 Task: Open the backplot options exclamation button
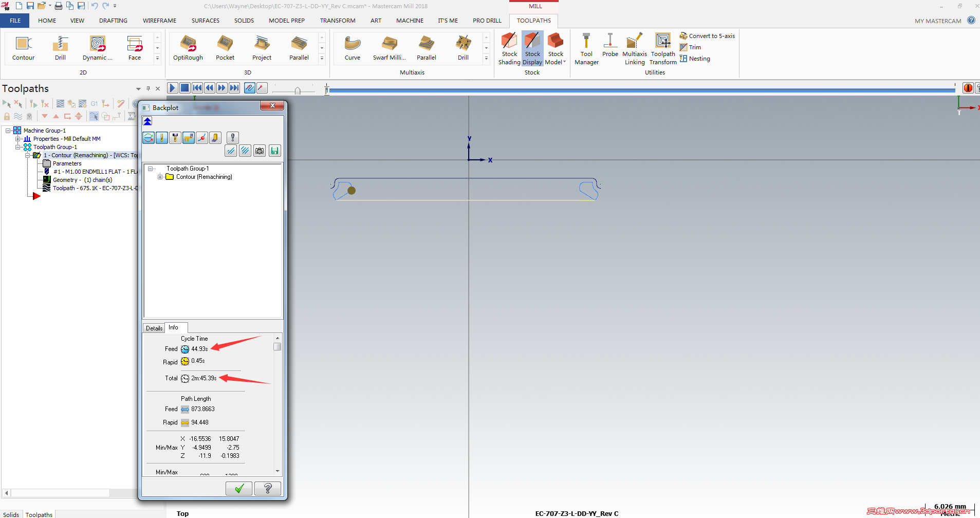point(233,137)
